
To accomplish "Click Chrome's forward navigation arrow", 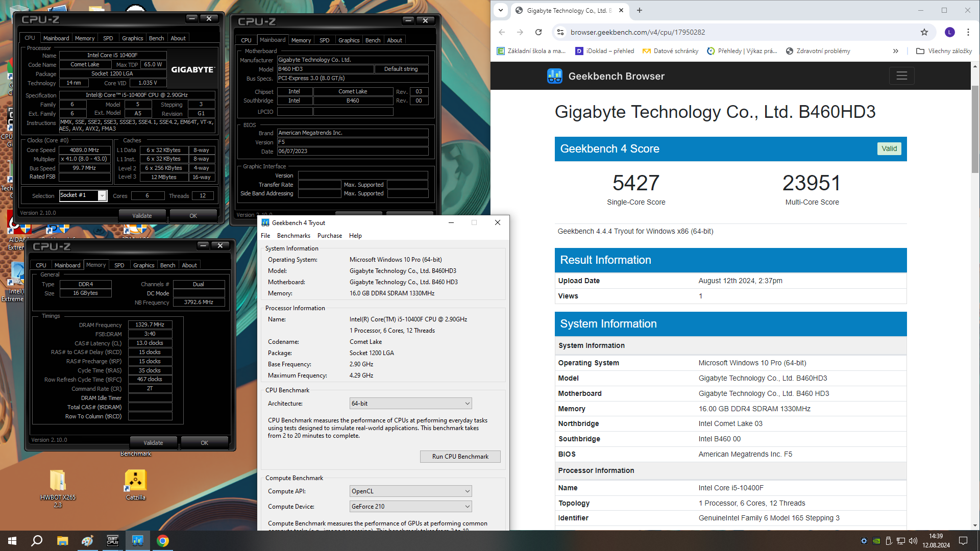I will (x=520, y=32).
